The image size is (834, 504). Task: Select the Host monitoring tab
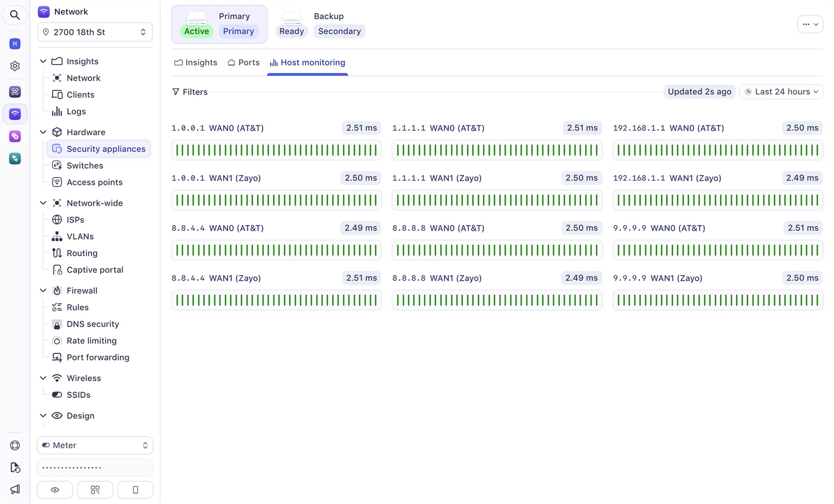tap(307, 62)
